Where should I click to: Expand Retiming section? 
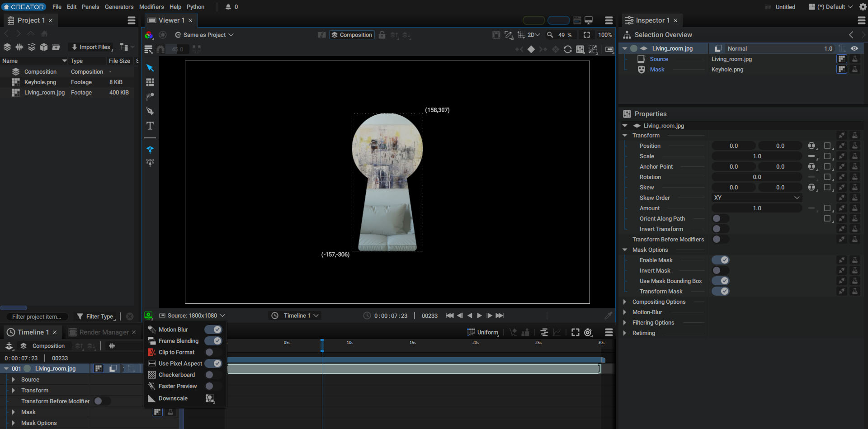pos(625,333)
